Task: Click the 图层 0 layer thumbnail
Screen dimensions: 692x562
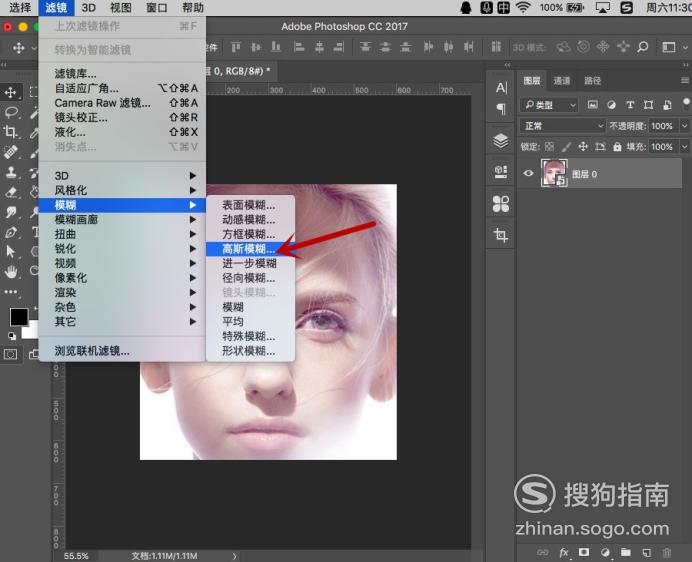Action: click(x=553, y=173)
